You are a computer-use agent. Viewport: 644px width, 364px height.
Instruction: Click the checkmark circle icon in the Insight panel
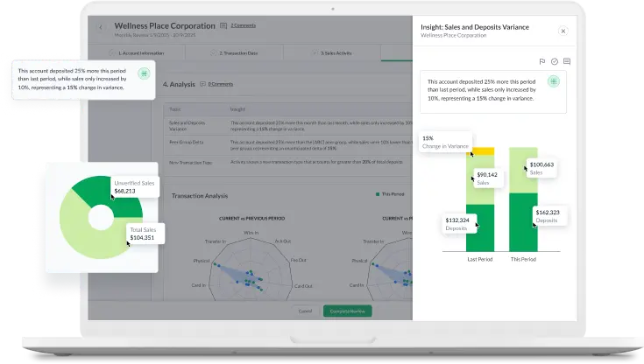click(x=555, y=61)
